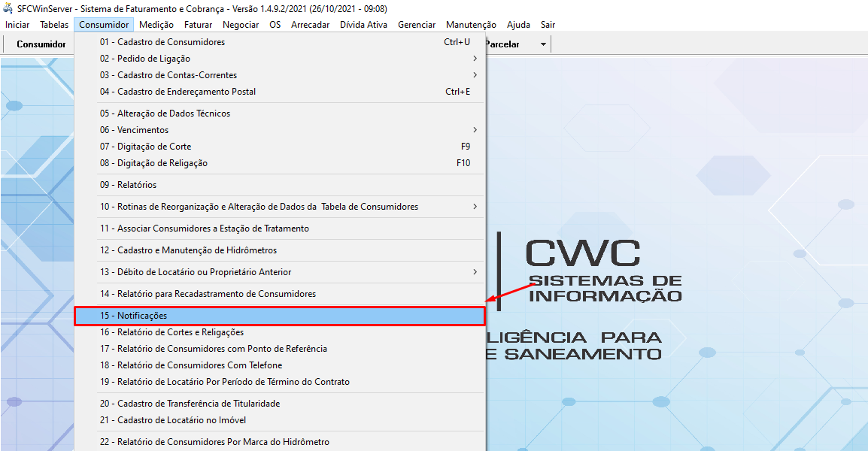
Task: Expand the Vencimentos submenu
Action: 475,130
